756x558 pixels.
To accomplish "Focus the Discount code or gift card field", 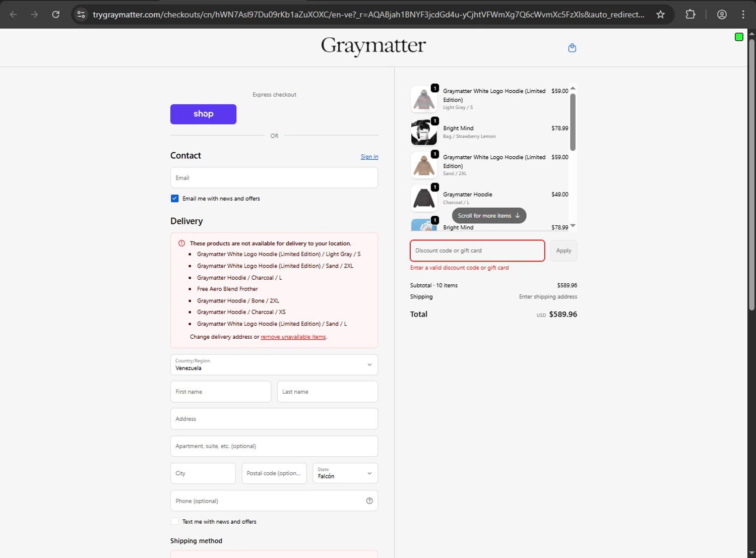I will 477,251.
